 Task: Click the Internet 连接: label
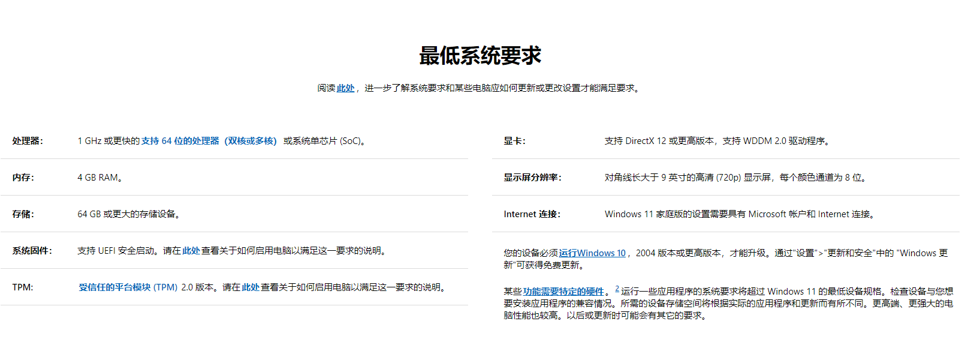pyautogui.click(x=532, y=214)
